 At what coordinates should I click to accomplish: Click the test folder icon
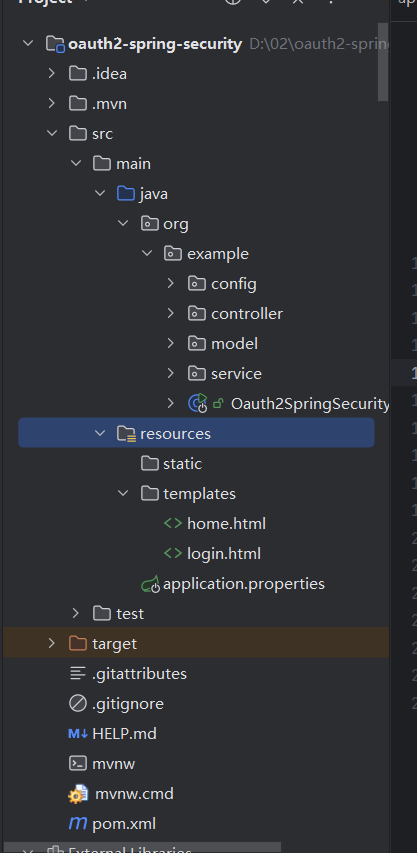(x=102, y=613)
